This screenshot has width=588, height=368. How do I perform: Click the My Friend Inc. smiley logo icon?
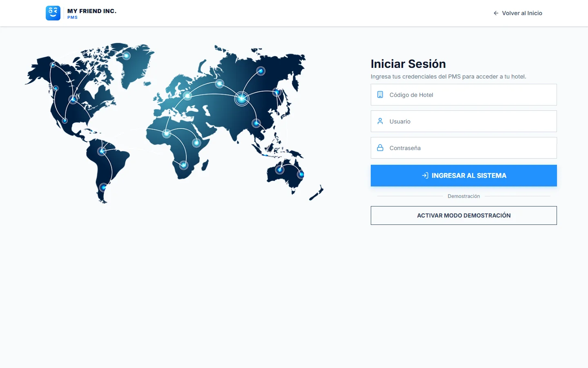pyautogui.click(x=53, y=13)
